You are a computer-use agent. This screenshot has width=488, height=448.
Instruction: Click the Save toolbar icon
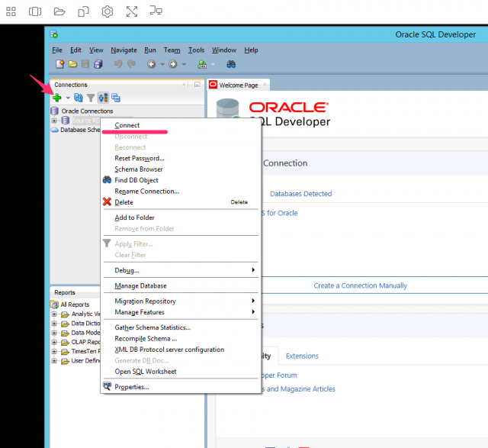85,64
